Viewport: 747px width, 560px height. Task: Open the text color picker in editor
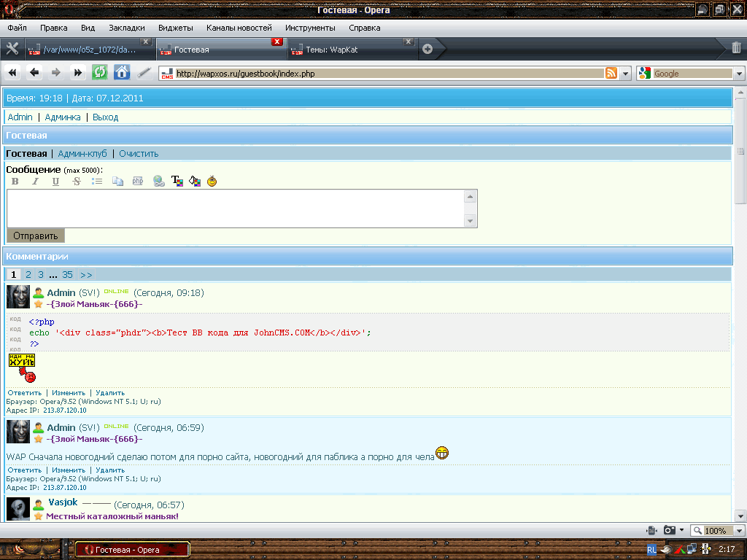177,182
